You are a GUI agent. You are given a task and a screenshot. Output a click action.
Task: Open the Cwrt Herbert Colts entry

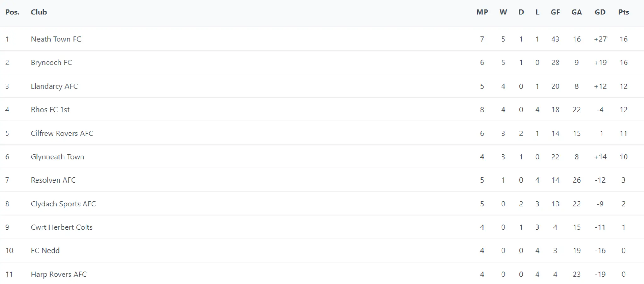[x=62, y=227]
